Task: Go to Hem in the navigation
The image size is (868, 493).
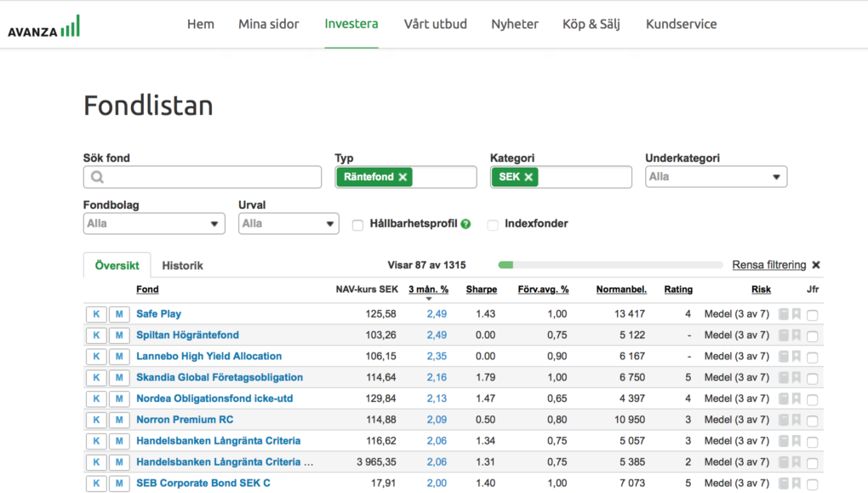Action: click(x=200, y=24)
